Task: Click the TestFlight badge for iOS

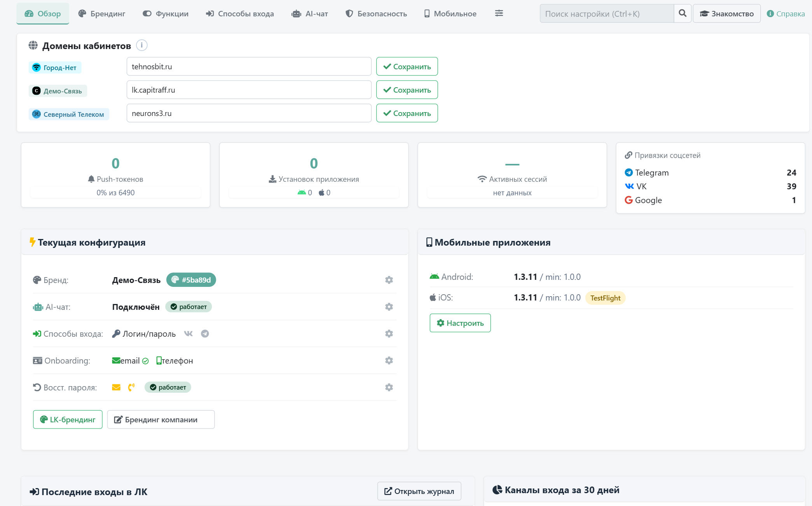Action: click(x=605, y=298)
